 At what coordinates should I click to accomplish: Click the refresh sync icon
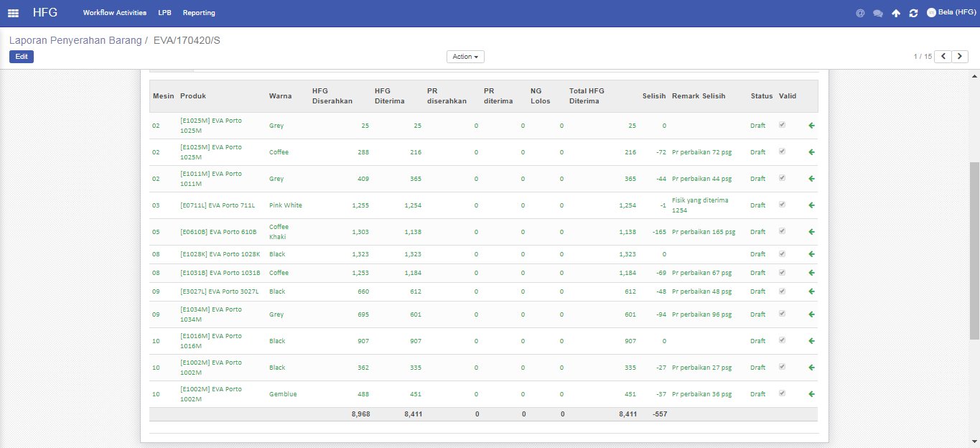coord(913,13)
